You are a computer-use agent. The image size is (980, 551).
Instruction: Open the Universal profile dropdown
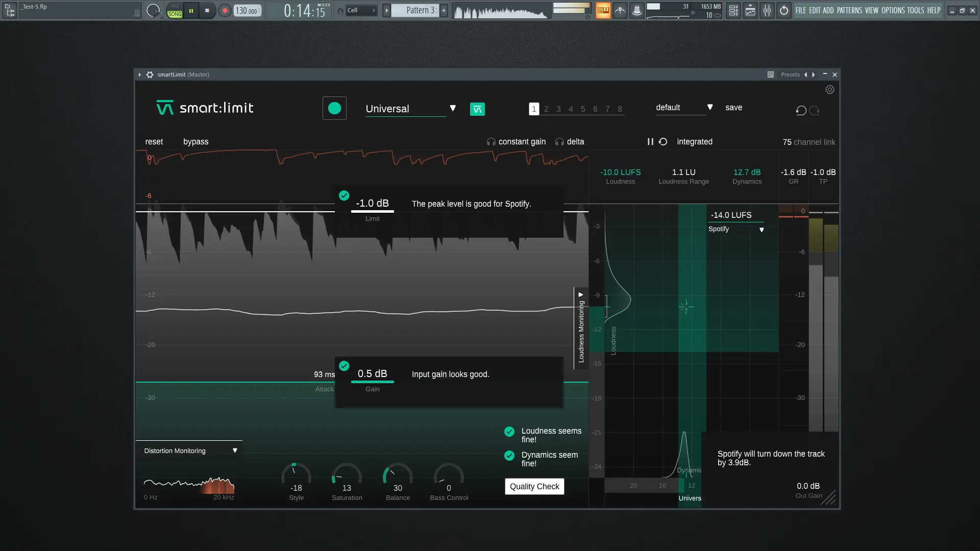pyautogui.click(x=452, y=108)
